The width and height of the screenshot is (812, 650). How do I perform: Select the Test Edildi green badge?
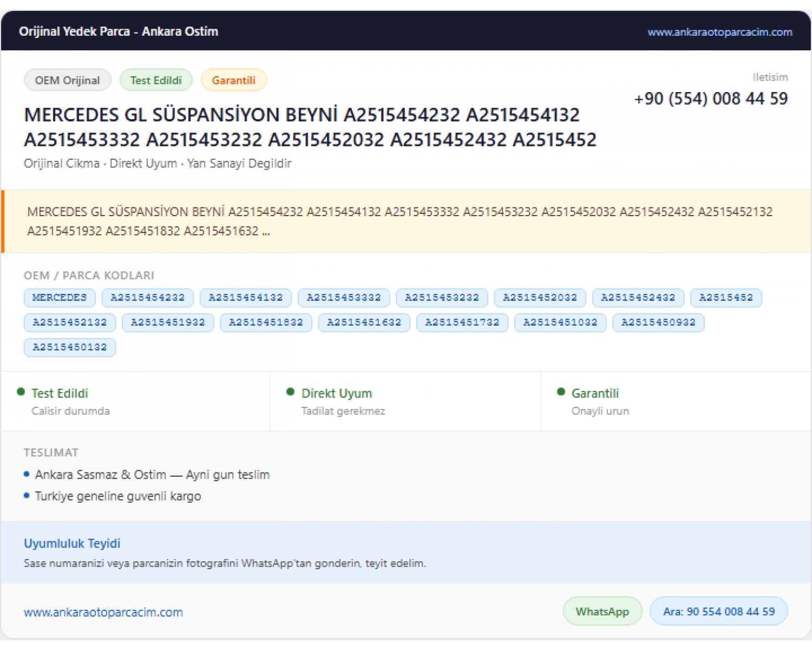pos(156,80)
